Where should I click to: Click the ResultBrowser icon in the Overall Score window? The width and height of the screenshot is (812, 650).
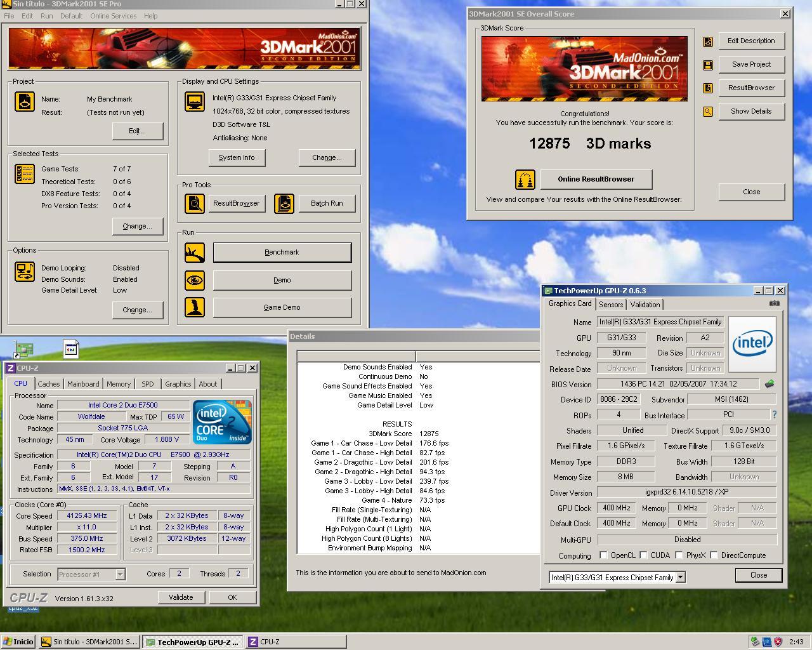[x=708, y=88]
